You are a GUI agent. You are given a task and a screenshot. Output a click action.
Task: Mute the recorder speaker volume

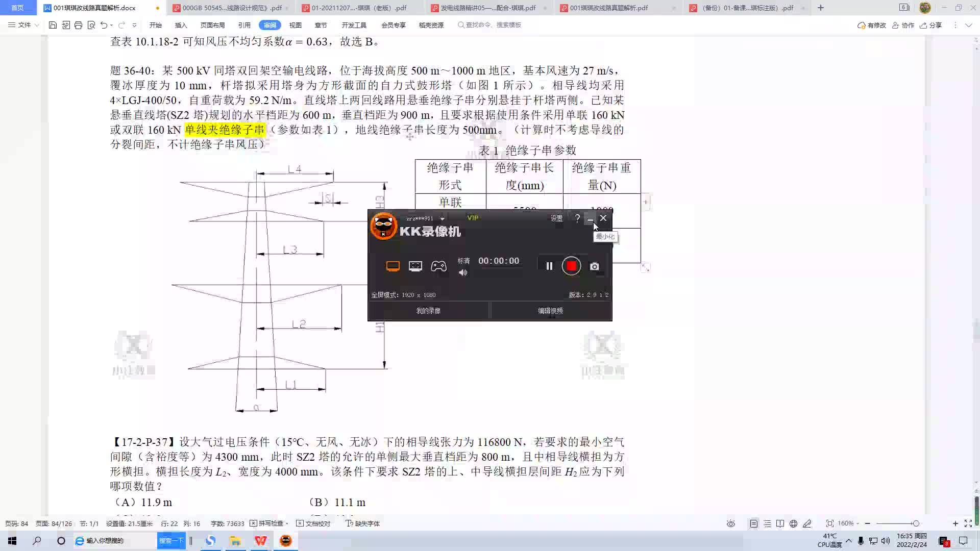463,272
